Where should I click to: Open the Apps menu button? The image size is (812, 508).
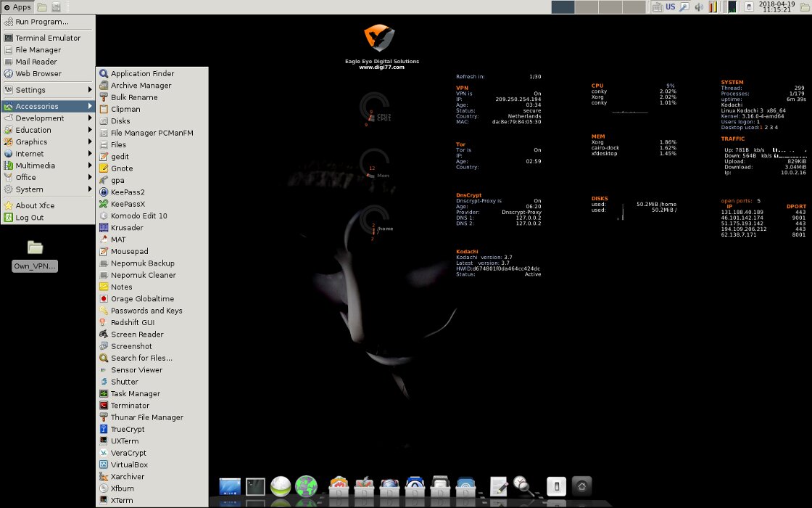tap(17, 7)
